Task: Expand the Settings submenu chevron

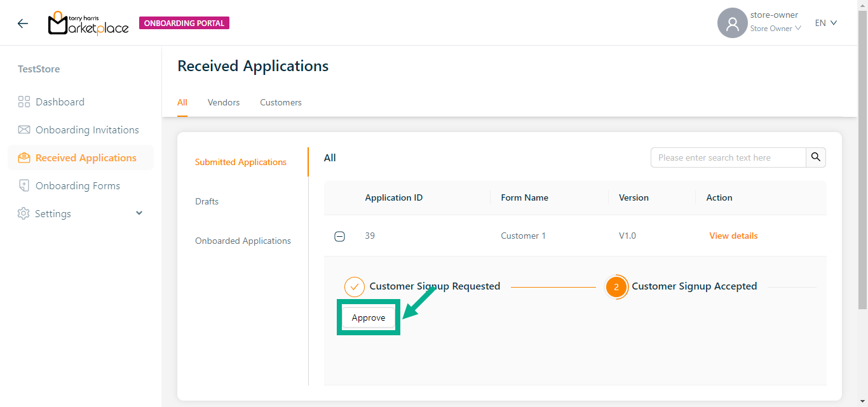Action: 139,213
